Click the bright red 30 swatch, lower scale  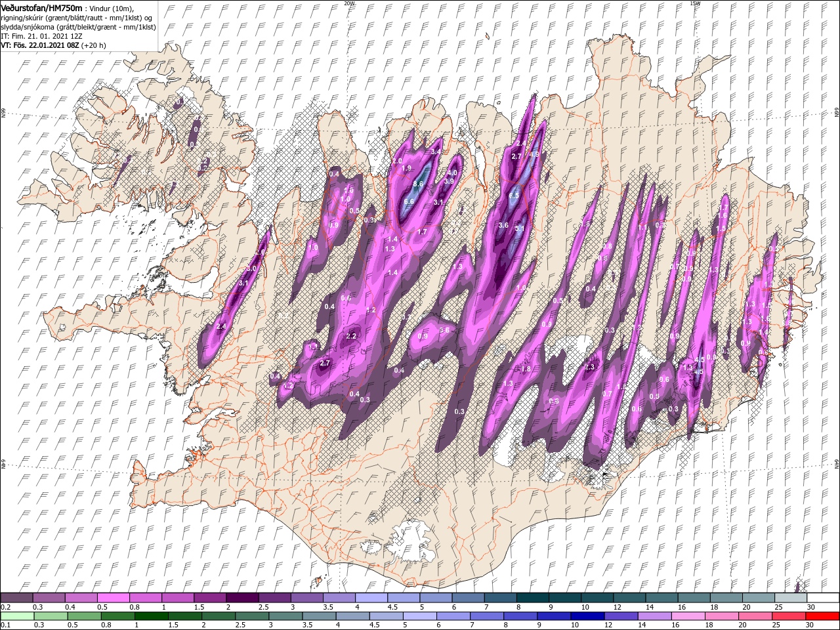pos(822,616)
